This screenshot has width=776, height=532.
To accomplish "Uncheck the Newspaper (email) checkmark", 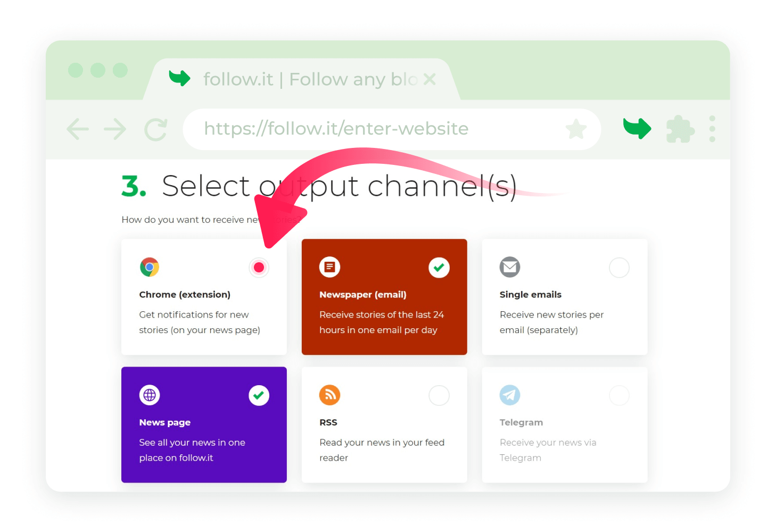I will pyautogui.click(x=439, y=268).
